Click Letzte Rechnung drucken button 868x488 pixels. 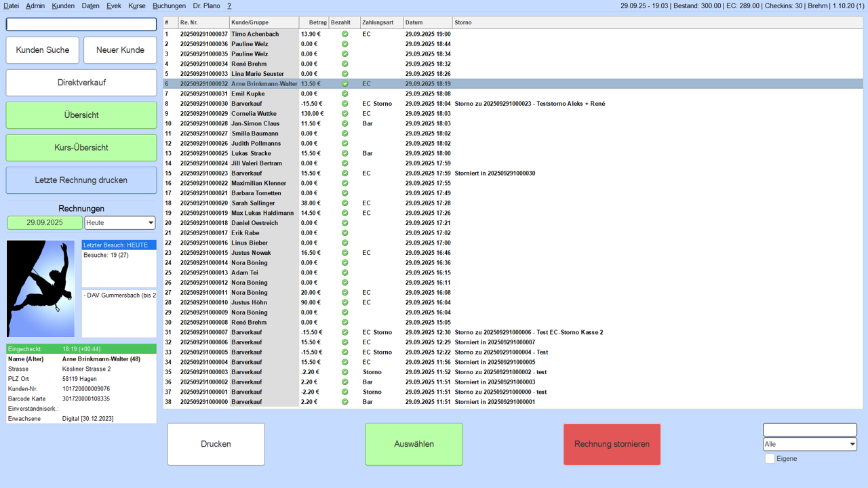click(x=81, y=180)
